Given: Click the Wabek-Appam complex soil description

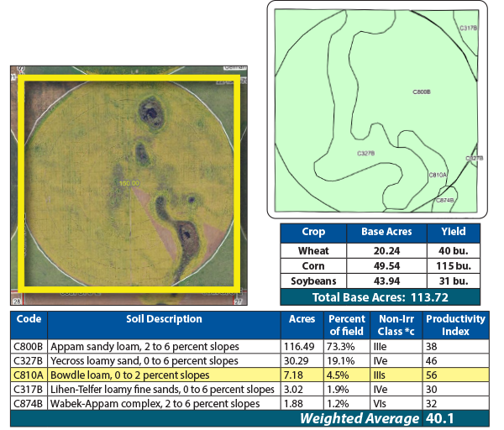Looking at the screenshot, I should pyautogui.click(x=151, y=402).
